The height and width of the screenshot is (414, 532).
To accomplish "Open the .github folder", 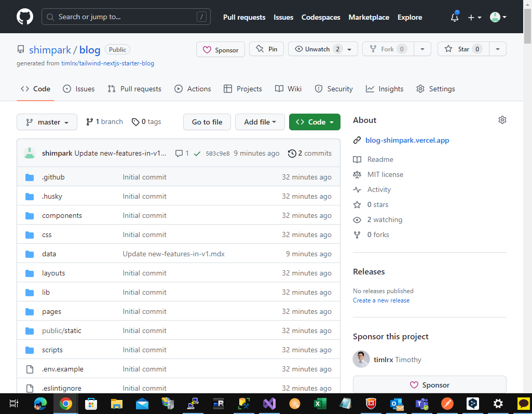I will [53, 177].
